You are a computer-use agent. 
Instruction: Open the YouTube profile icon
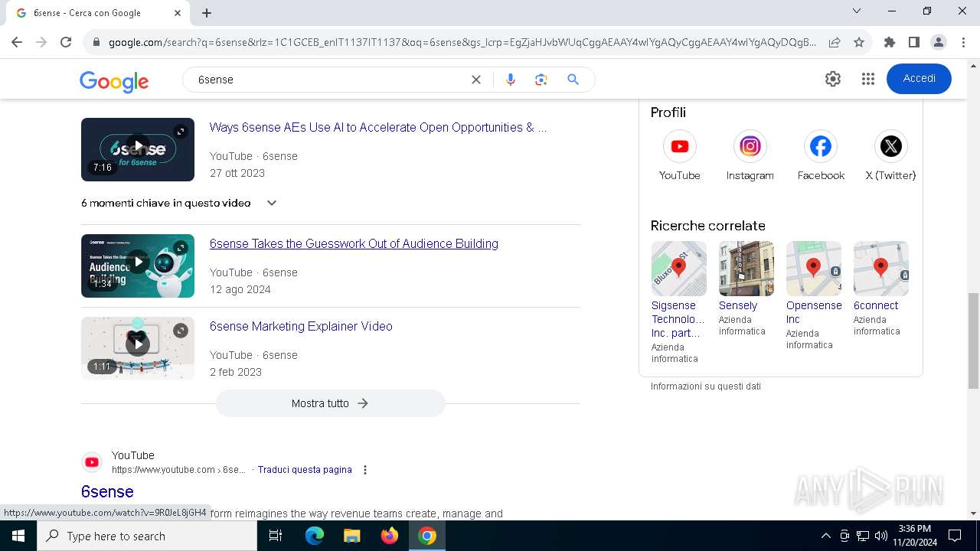pos(679,146)
